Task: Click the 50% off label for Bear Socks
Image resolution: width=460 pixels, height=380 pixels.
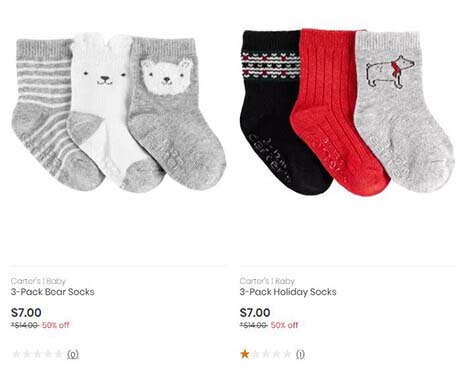Action: pyautogui.click(x=56, y=325)
